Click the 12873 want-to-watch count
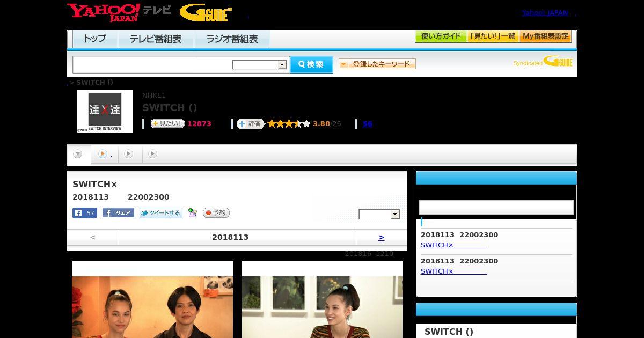 (199, 124)
